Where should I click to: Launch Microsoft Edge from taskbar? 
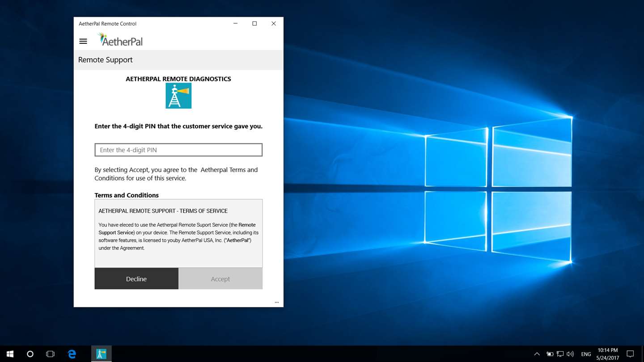pos(72,354)
